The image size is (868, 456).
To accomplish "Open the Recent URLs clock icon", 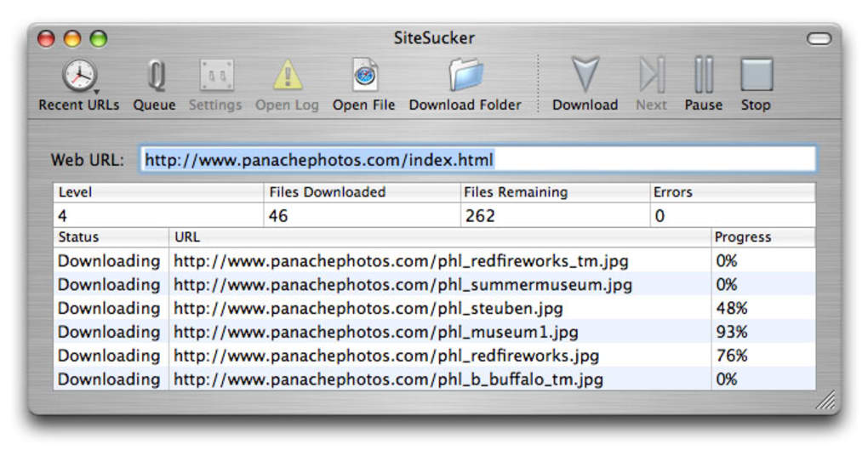I will tap(78, 75).
